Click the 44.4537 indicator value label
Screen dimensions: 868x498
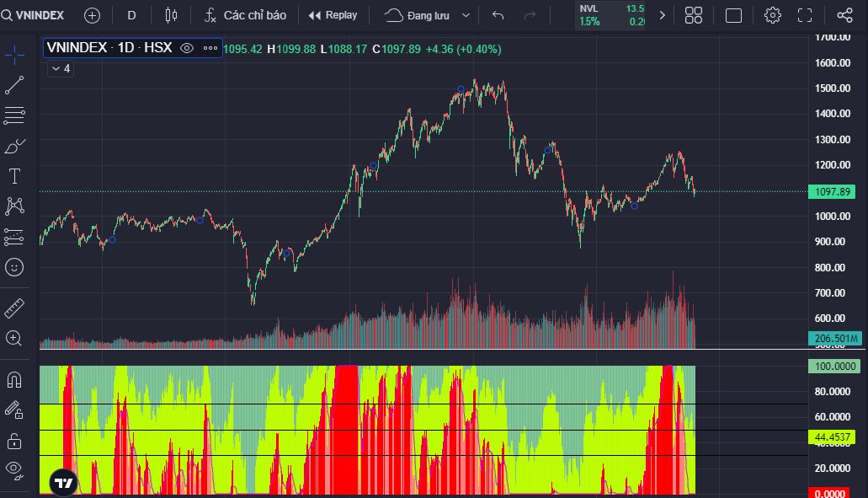832,437
